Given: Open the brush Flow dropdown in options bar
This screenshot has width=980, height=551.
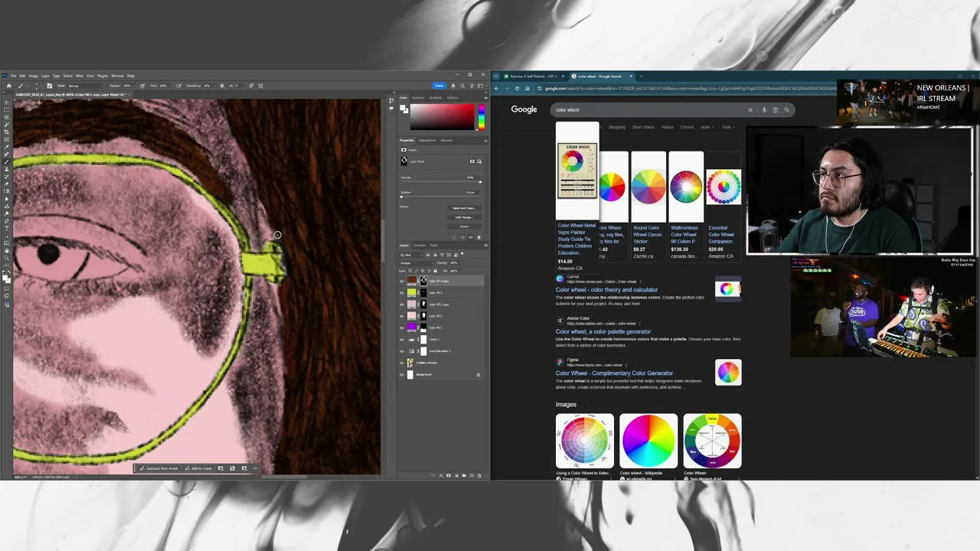Looking at the screenshot, I should click(x=170, y=86).
